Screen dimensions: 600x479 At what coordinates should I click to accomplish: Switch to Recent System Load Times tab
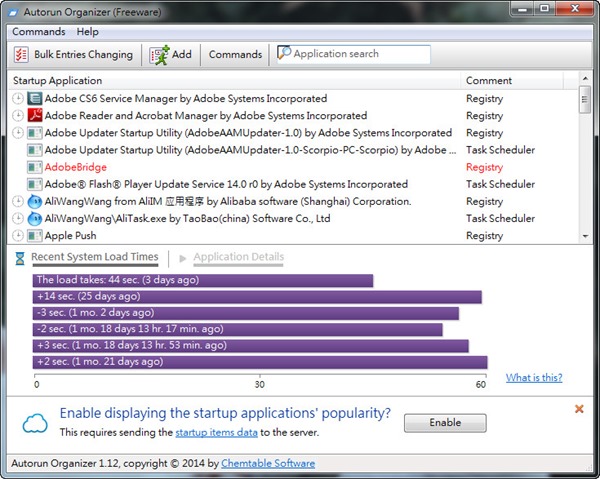point(95,257)
